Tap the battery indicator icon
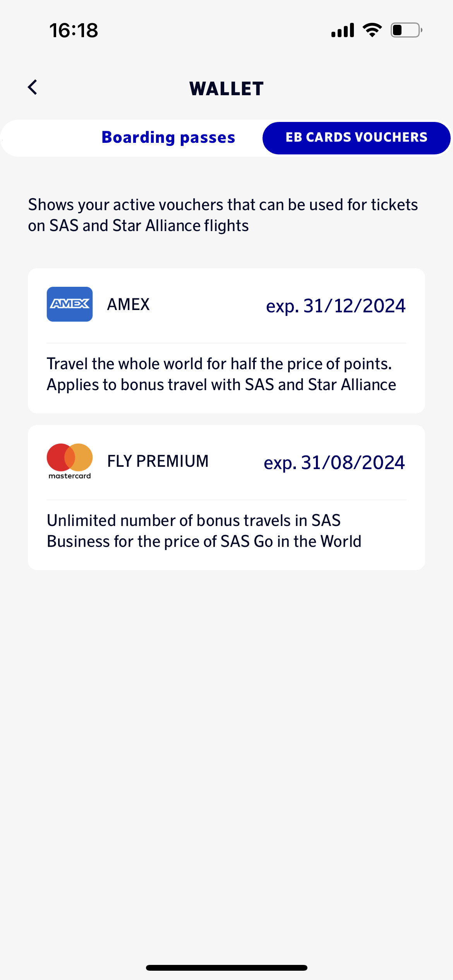This screenshot has width=453, height=980. click(x=406, y=30)
